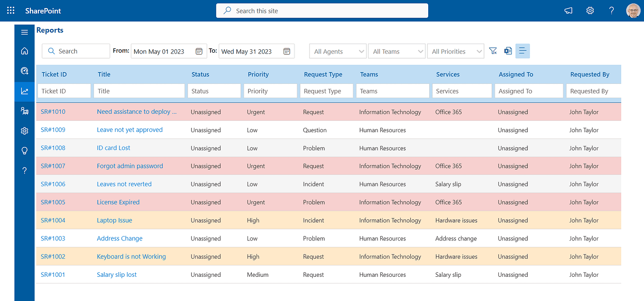Open the Reports chart icon in sidebar

tap(24, 91)
